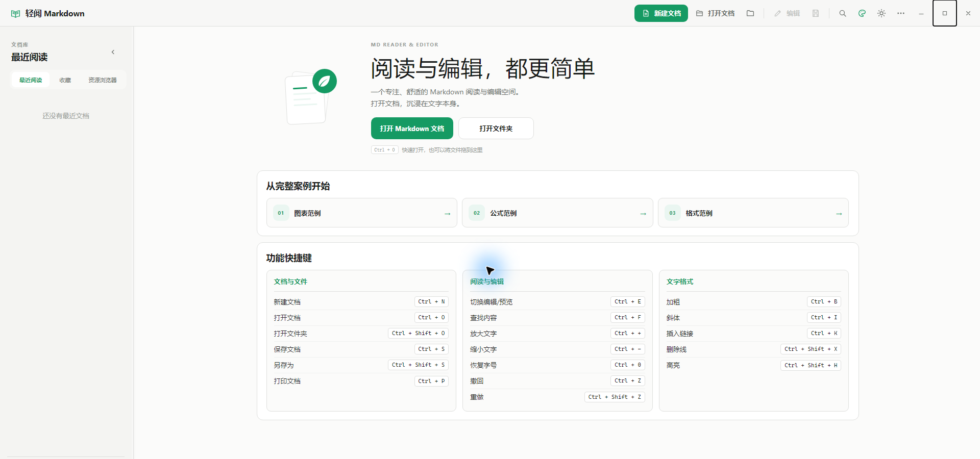This screenshot has height=459, width=980.
Task: Switch to the 资源浏览器 sidebar tab
Action: (x=103, y=80)
